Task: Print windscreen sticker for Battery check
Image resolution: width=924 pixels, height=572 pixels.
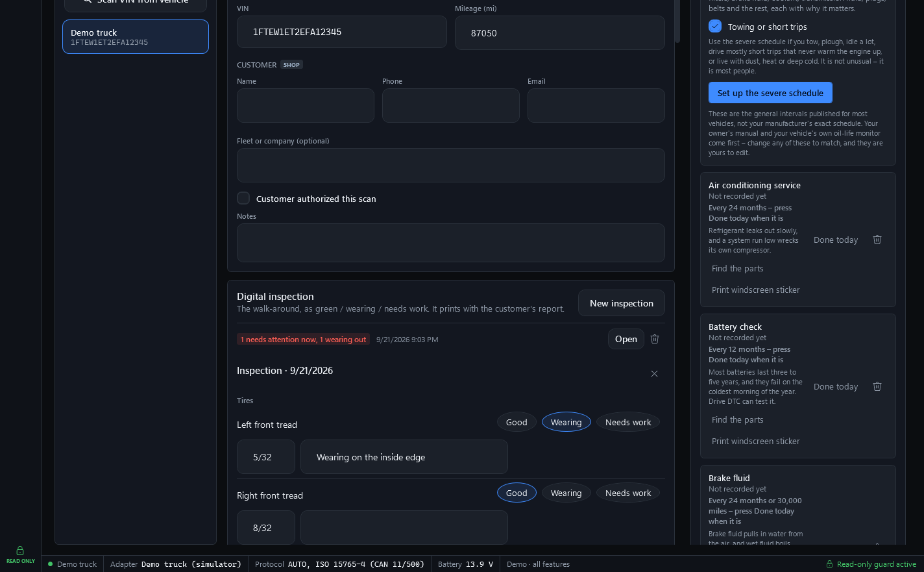Action: click(x=756, y=441)
